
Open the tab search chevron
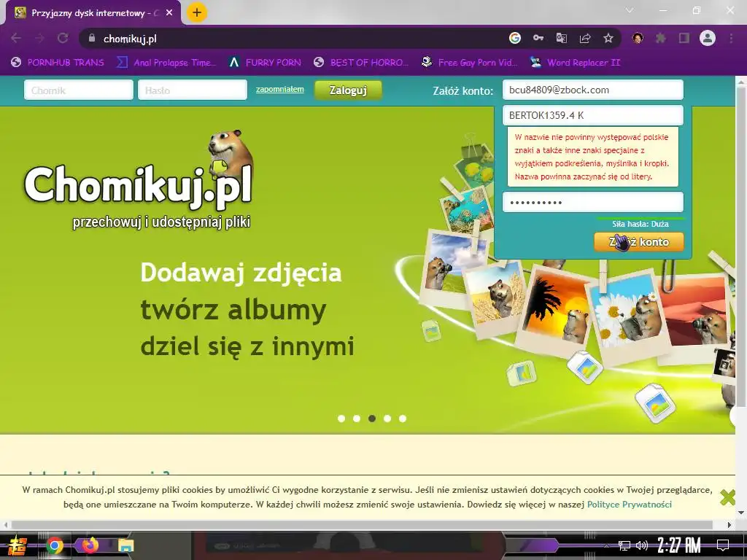click(x=630, y=10)
